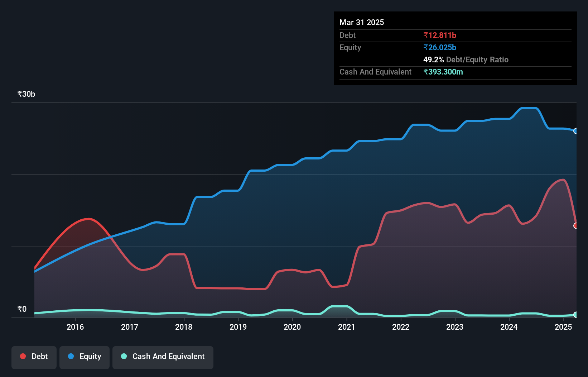Click the Debt endpoint marker on the chart

[576, 226]
